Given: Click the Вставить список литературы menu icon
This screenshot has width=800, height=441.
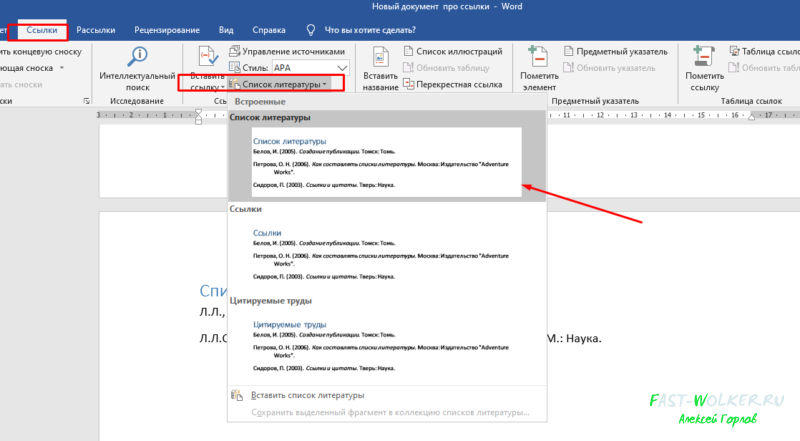Looking at the screenshot, I should point(237,395).
